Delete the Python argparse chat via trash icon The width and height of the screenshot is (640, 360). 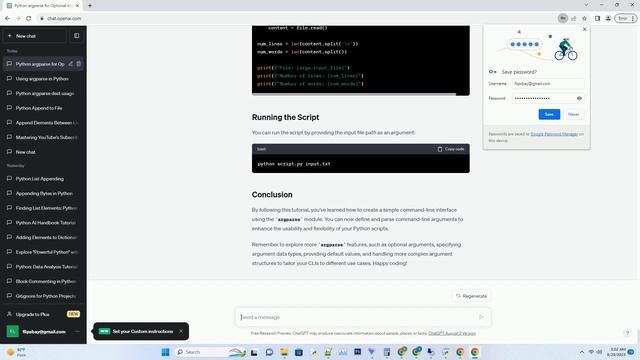(x=79, y=64)
